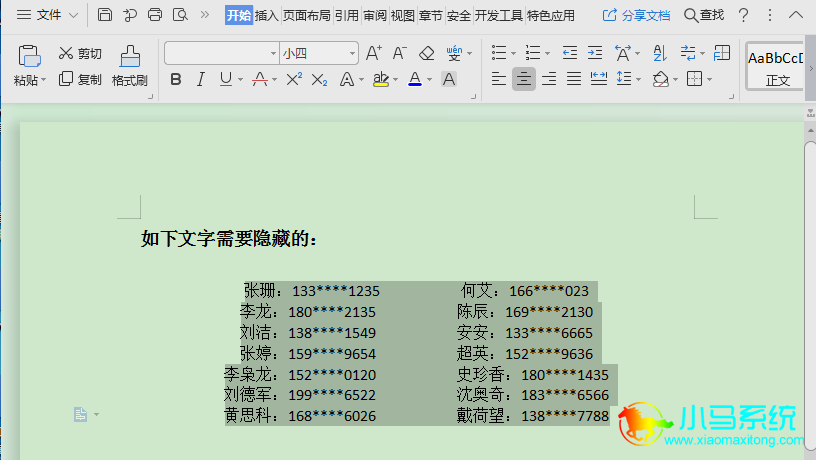
Task: Toggle Italic formatting
Action: click(201, 79)
